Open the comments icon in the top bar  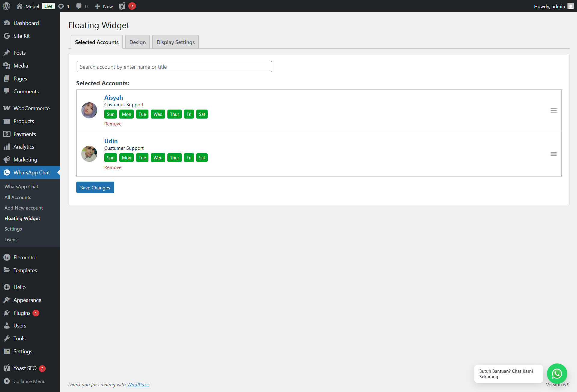(79, 6)
